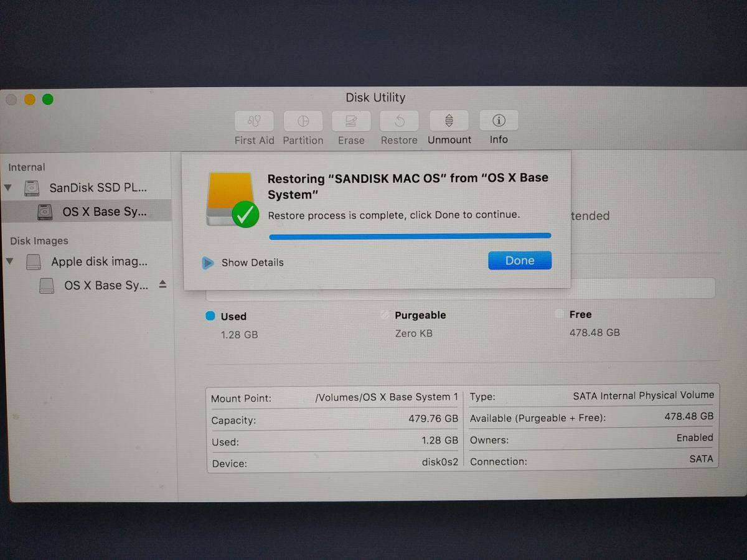Select OS X Base Sy... under Disk Images

click(x=106, y=285)
